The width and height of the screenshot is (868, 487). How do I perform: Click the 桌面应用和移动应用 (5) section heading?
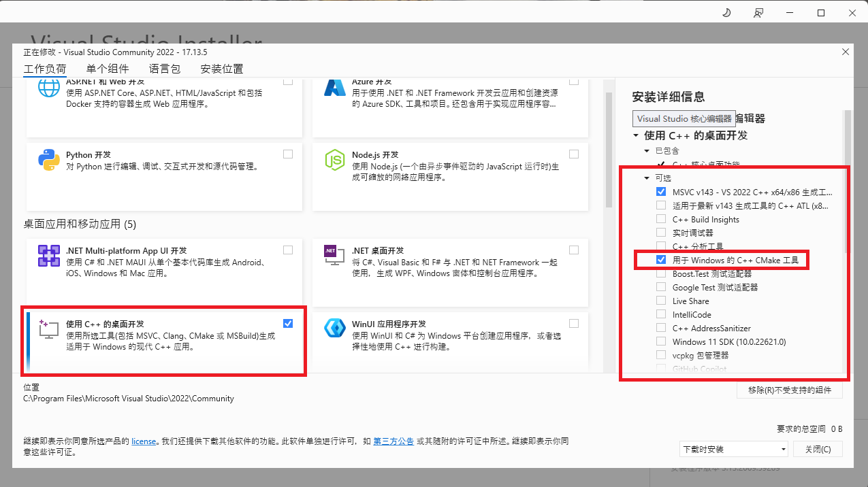80,224
